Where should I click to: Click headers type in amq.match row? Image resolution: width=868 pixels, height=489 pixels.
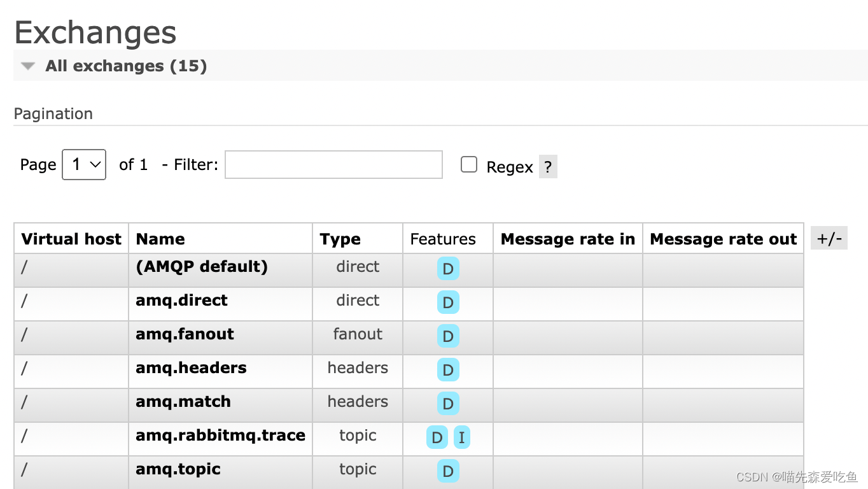pos(358,402)
